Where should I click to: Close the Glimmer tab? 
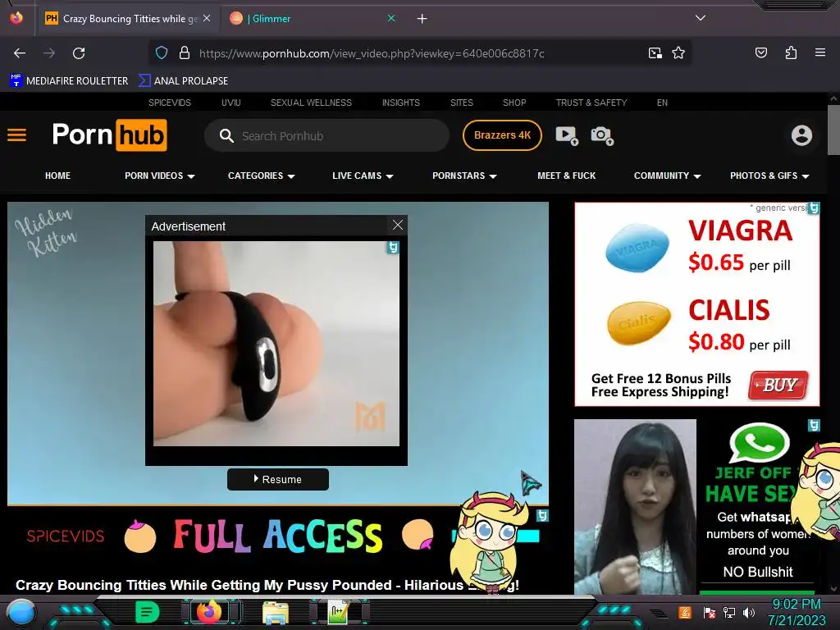pos(391,18)
